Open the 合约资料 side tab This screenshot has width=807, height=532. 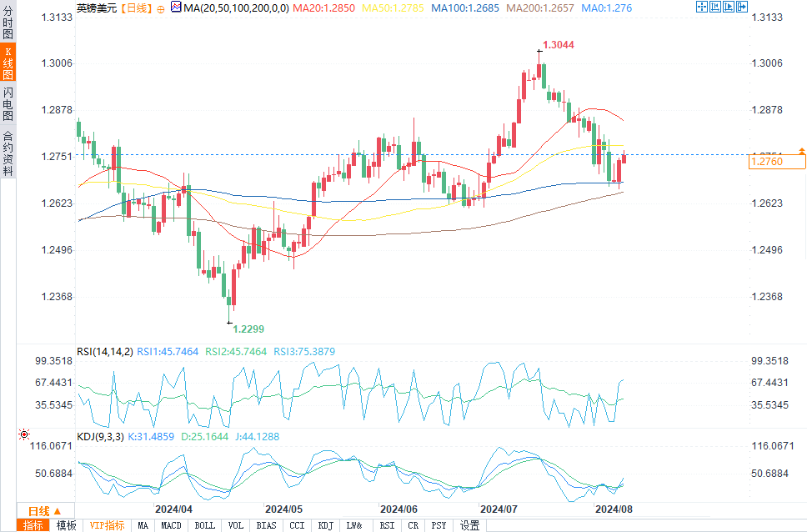(x=8, y=153)
